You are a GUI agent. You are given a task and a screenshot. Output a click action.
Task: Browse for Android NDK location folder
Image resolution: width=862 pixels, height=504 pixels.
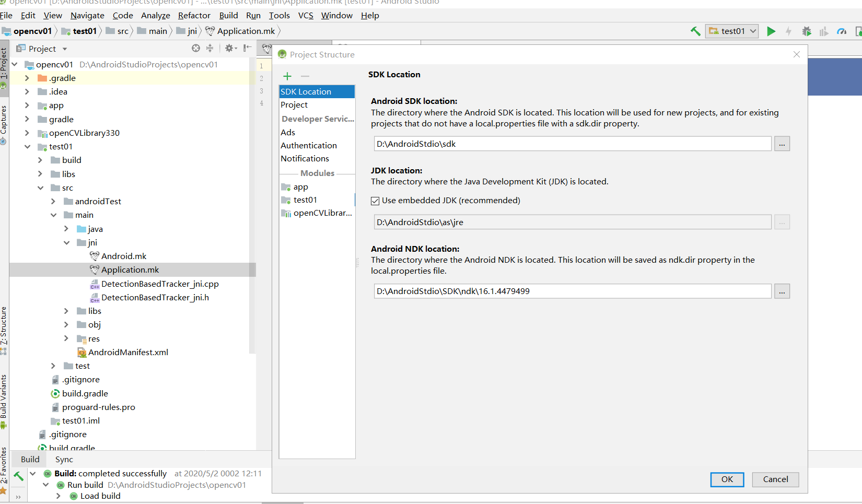[782, 291]
